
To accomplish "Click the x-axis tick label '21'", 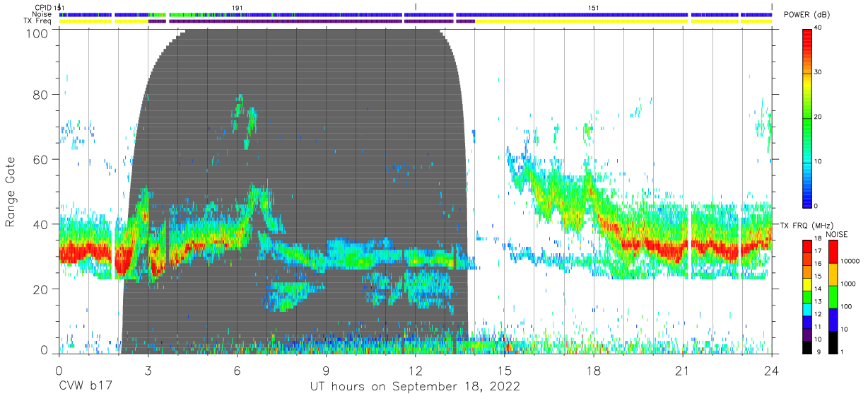I will click(x=683, y=370).
